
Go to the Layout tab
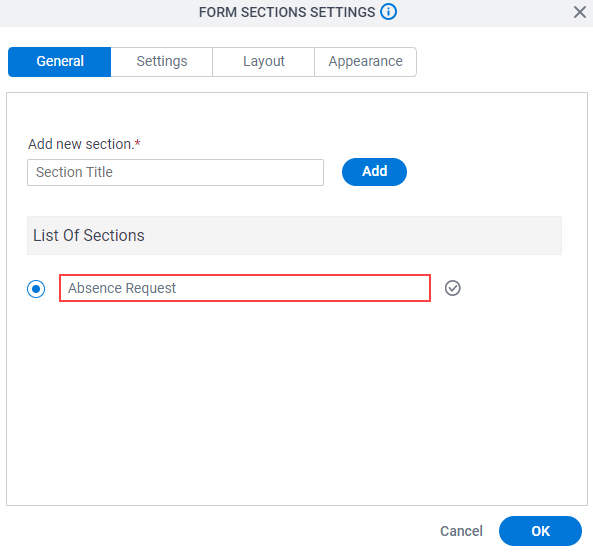click(x=264, y=62)
